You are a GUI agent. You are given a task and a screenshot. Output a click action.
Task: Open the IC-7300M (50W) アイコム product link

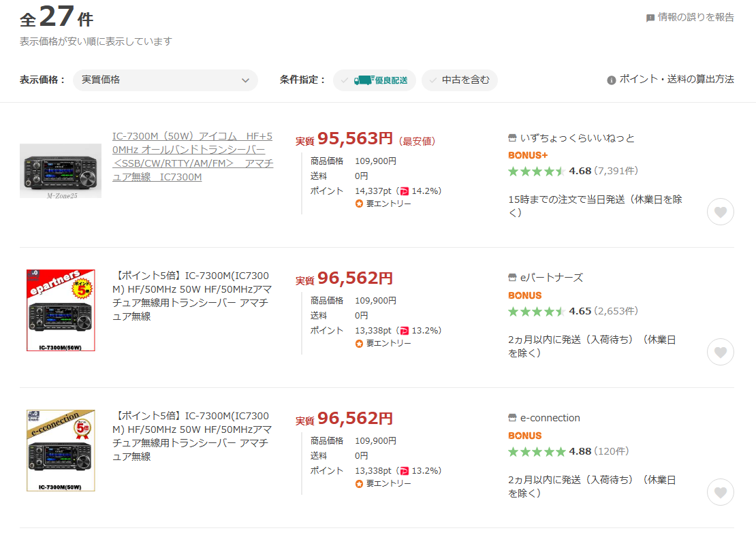pyautogui.click(x=193, y=157)
